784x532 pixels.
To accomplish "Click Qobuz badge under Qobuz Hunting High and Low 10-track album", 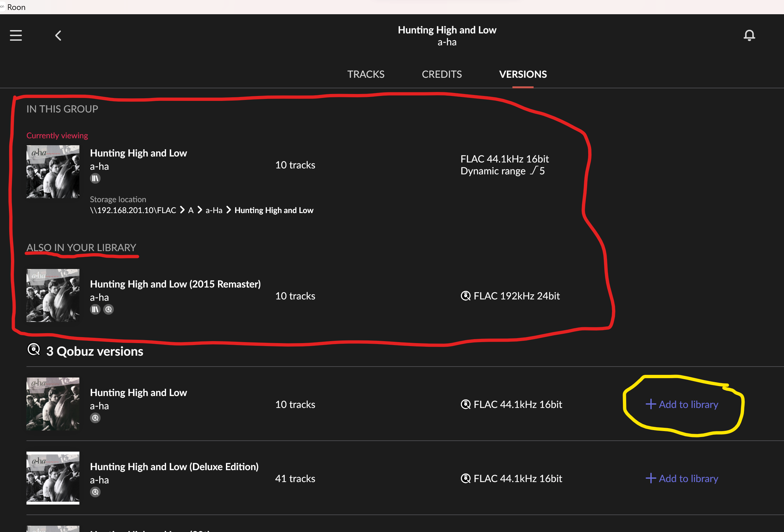I will click(x=95, y=418).
